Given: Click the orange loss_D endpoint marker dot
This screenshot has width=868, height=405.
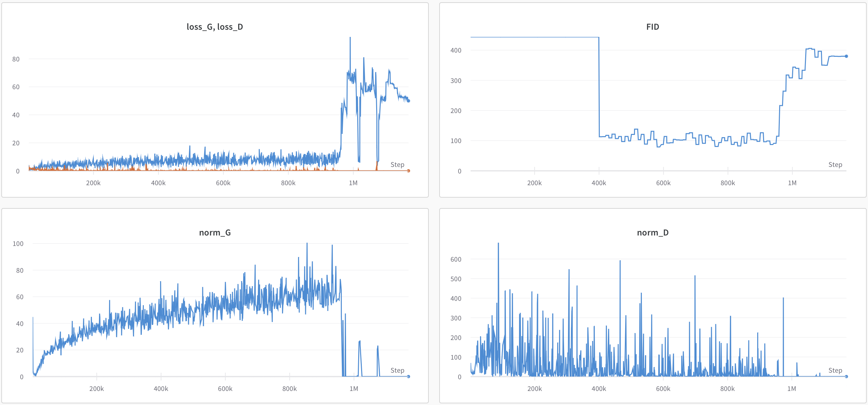Looking at the screenshot, I should [x=409, y=171].
